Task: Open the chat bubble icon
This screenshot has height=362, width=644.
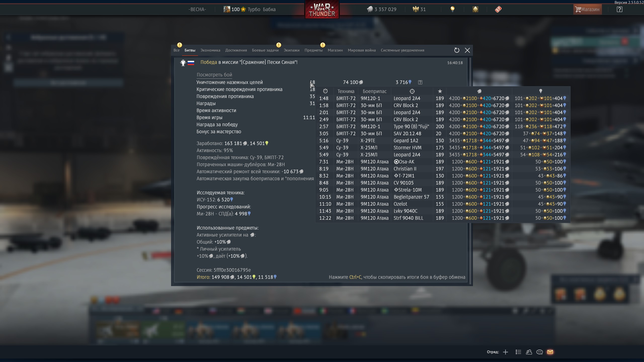Action: (x=539, y=352)
